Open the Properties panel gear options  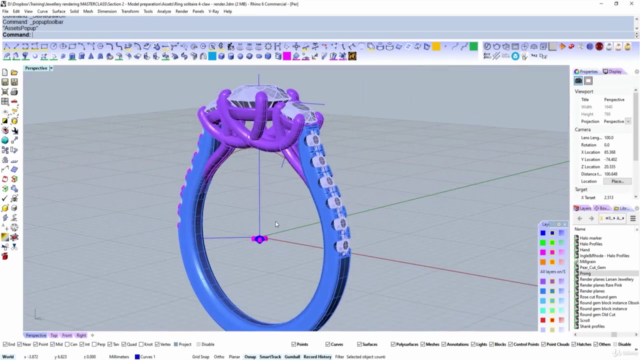636,71
